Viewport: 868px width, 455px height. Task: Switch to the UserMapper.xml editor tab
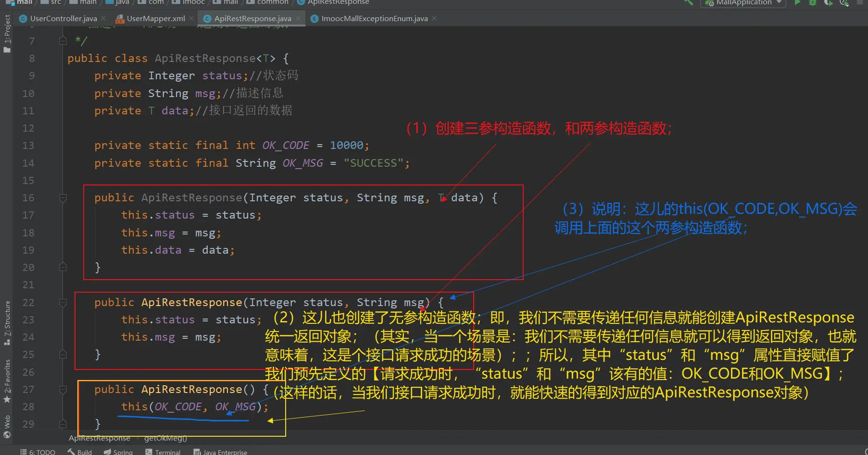pos(155,18)
